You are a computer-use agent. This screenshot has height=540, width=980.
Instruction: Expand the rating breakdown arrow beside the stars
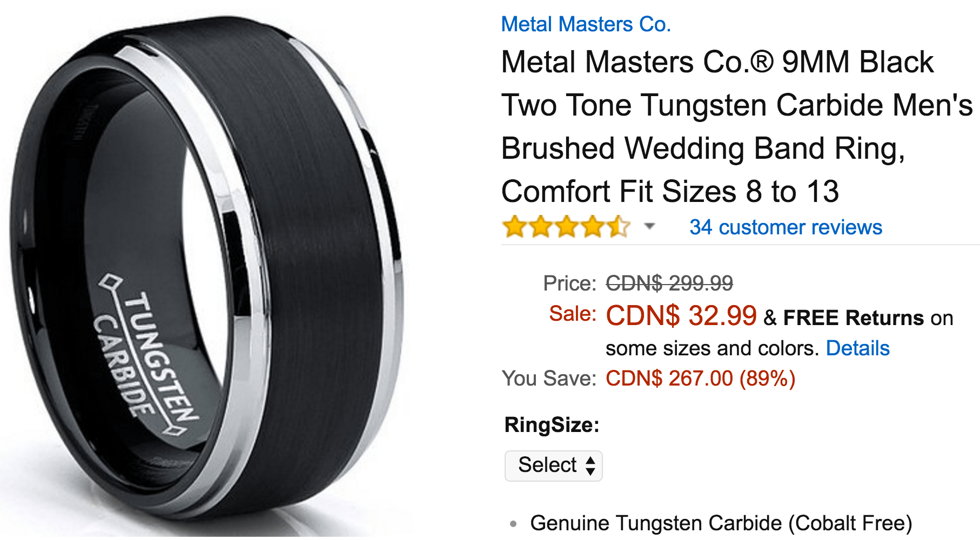pos(650,226)
